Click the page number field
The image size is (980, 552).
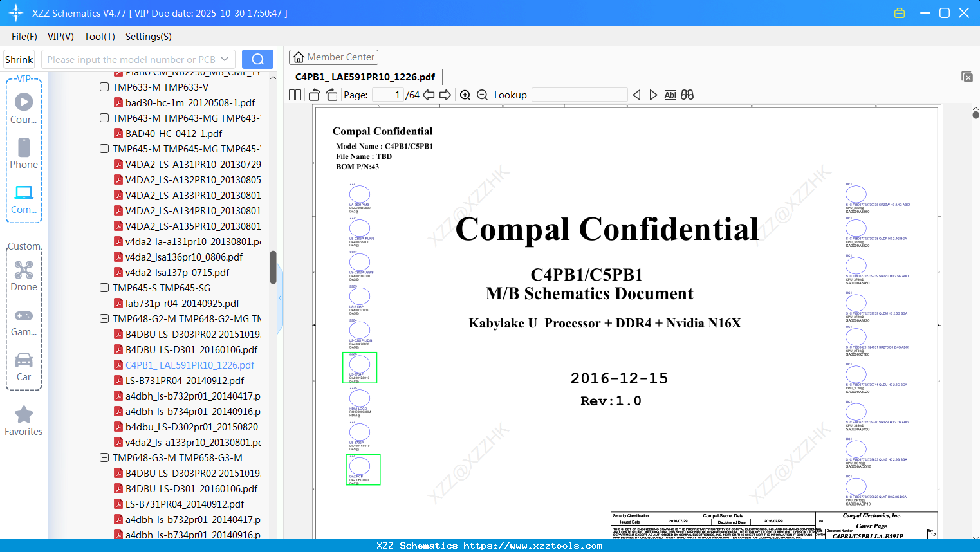pyautogui.click(x=387, y=95)
